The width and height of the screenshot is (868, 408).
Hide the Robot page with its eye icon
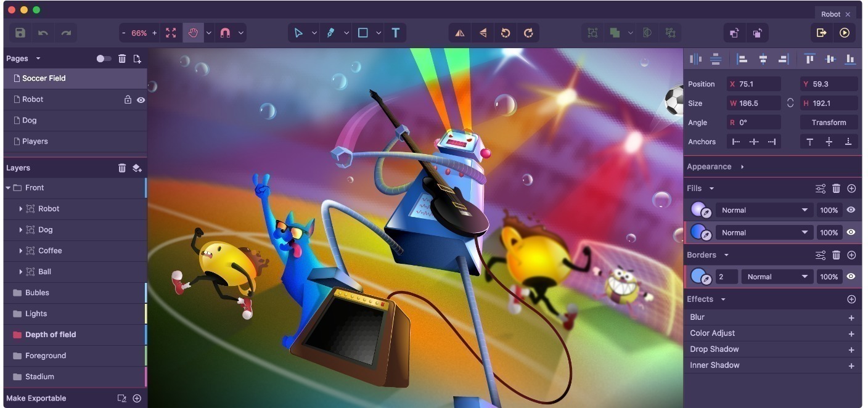[141, 99]
